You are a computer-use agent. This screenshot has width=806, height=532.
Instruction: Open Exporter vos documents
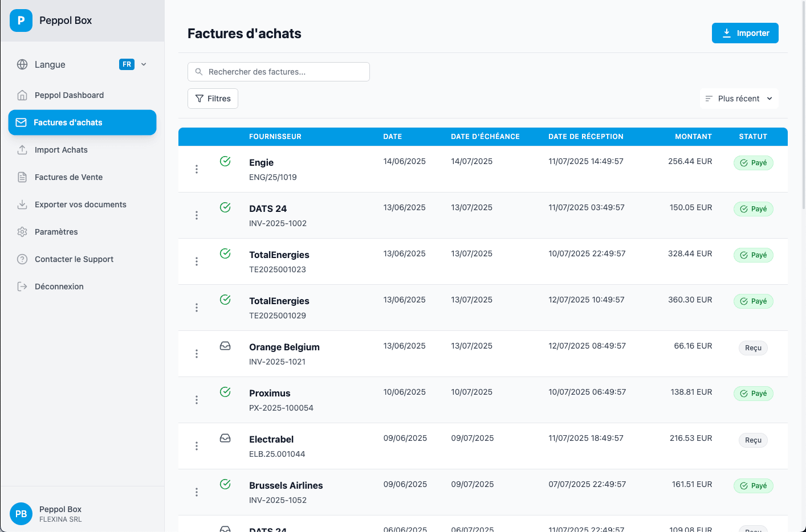coord(82,204)
